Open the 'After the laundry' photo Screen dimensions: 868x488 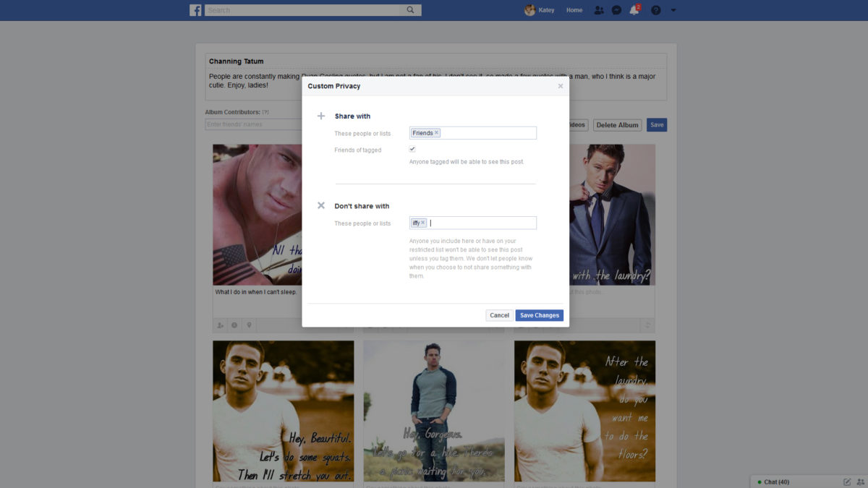coord(584,411)
